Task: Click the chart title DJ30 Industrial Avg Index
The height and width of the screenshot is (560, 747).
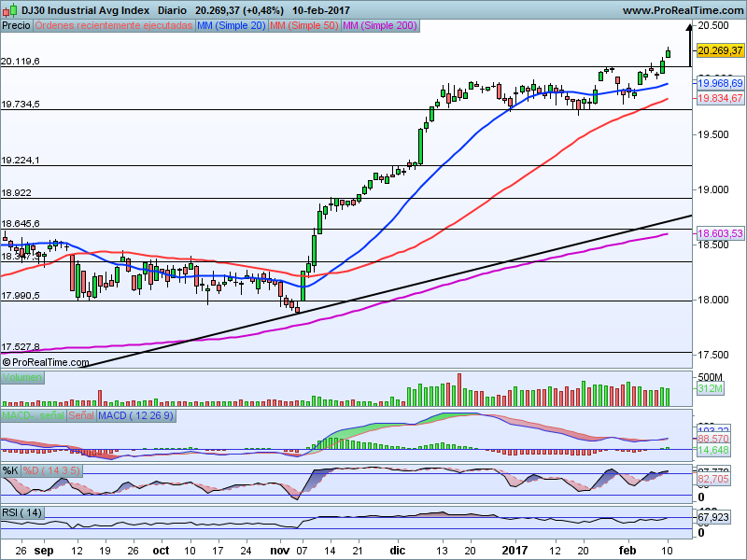Action: tap(85, 10)
